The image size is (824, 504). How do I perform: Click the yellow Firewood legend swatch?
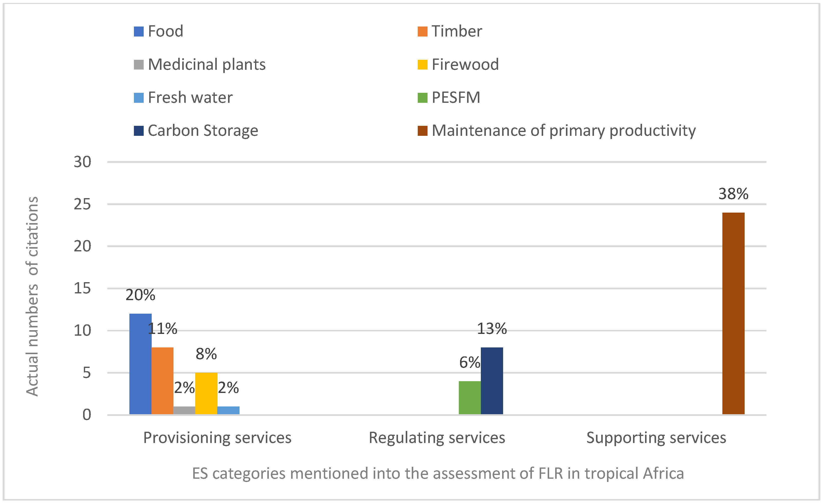coord(422,65)
